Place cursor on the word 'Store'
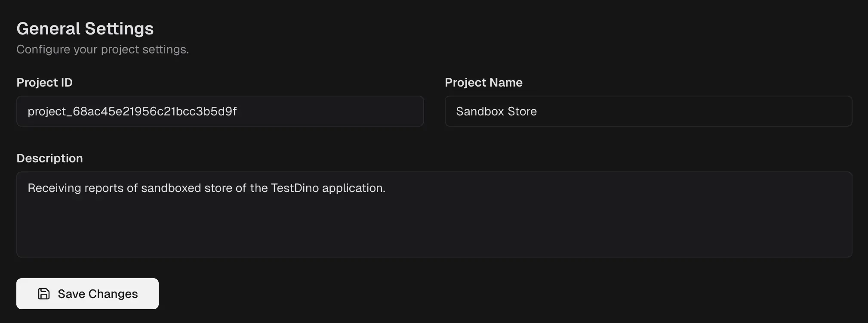This screenshot has width=868, height=323. (x=522, y=111)
